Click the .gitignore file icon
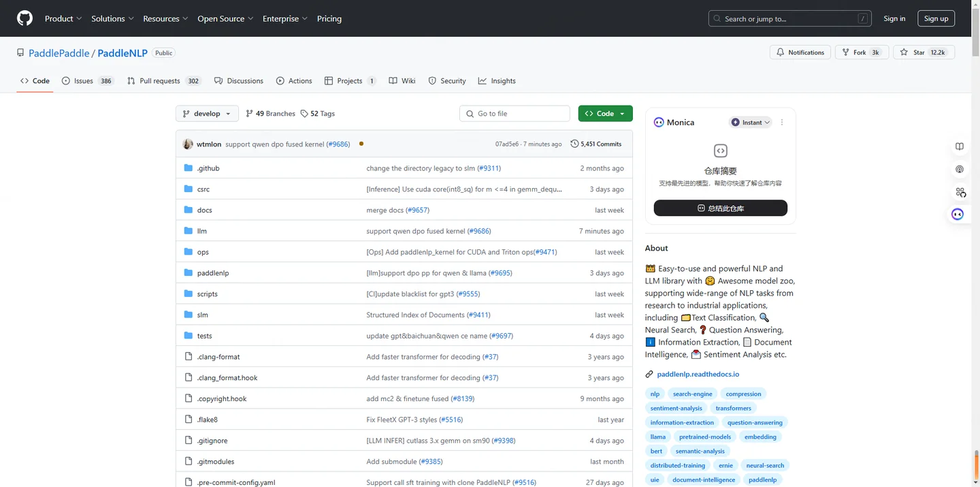The height and width of the screenshot is (487, 980). (x=189, y=440)
